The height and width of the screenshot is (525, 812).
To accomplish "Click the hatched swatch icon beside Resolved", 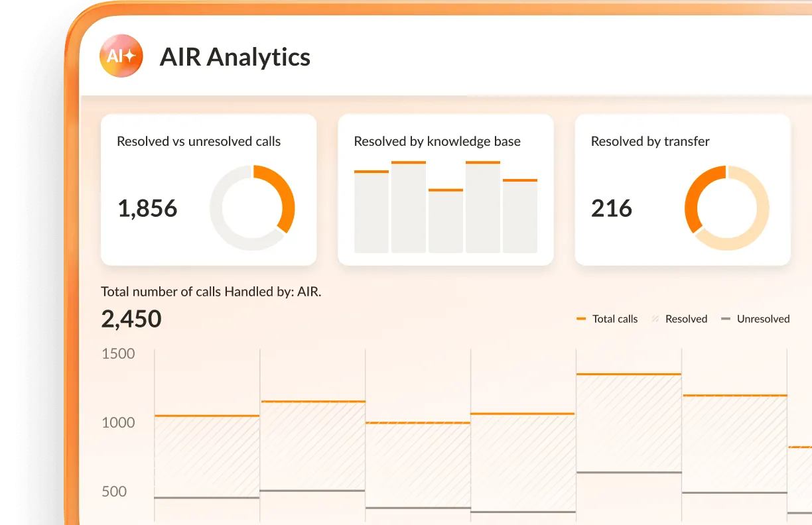I will coord(655,319).
